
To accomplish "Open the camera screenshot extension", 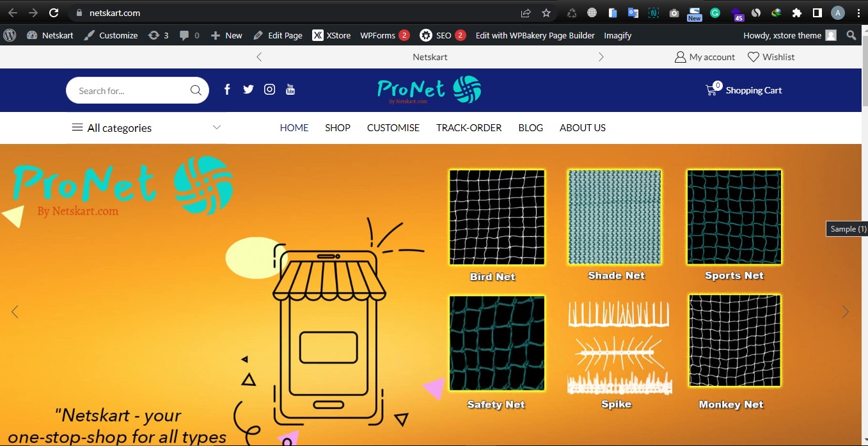I will coord(674,13).
